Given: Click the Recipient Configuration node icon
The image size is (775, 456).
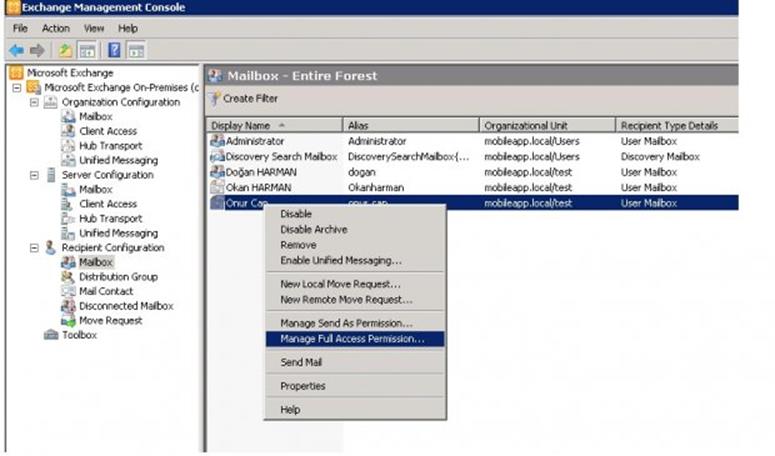Looking at the screenshot, I should pos(50,247).
